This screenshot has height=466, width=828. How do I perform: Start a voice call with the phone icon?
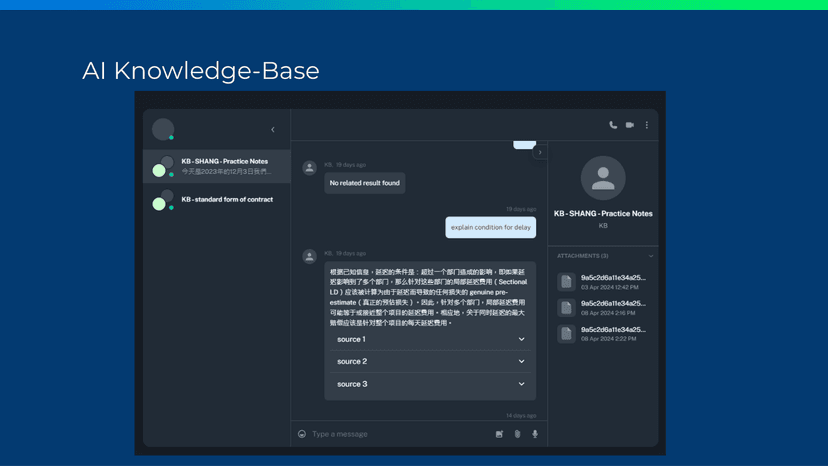(613, 125)
